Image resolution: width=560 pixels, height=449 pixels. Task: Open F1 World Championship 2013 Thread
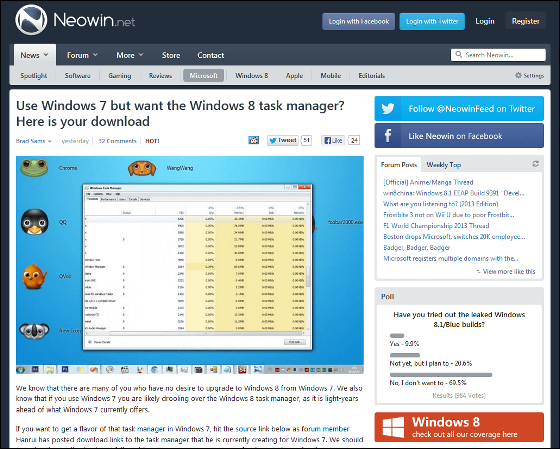[436, 226]
